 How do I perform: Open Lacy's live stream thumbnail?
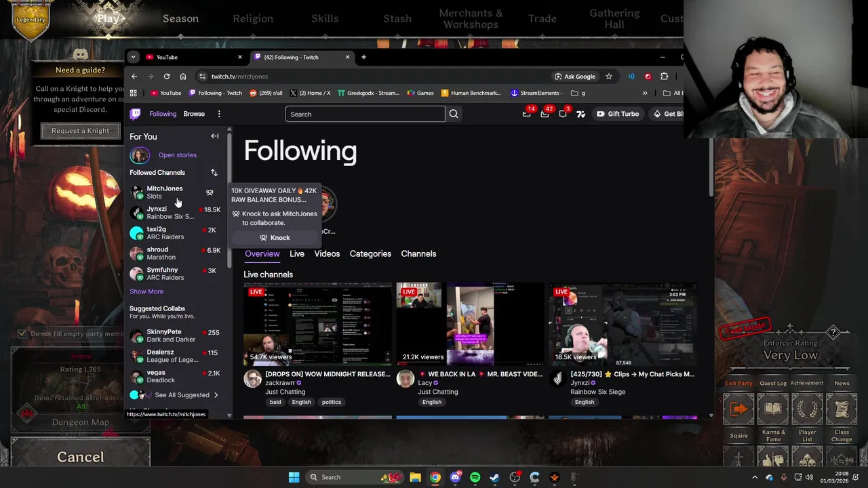(470, 324)
